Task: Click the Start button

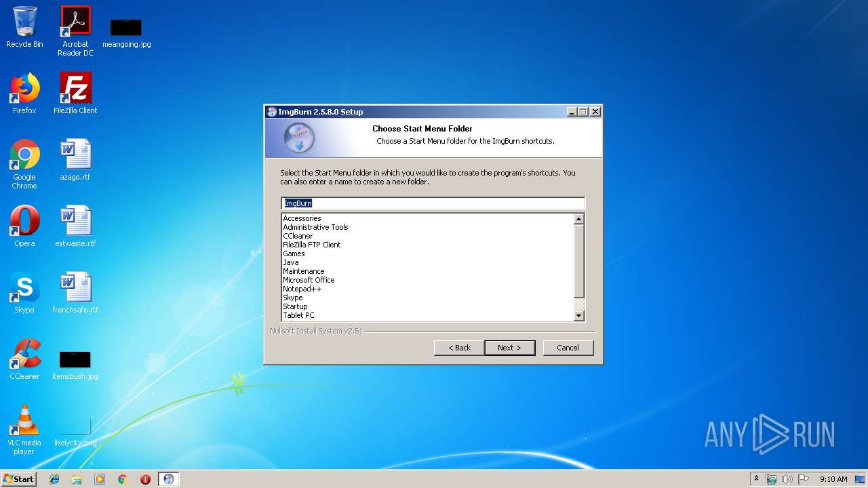Action: pyautogui.click(x=19, y=479)
